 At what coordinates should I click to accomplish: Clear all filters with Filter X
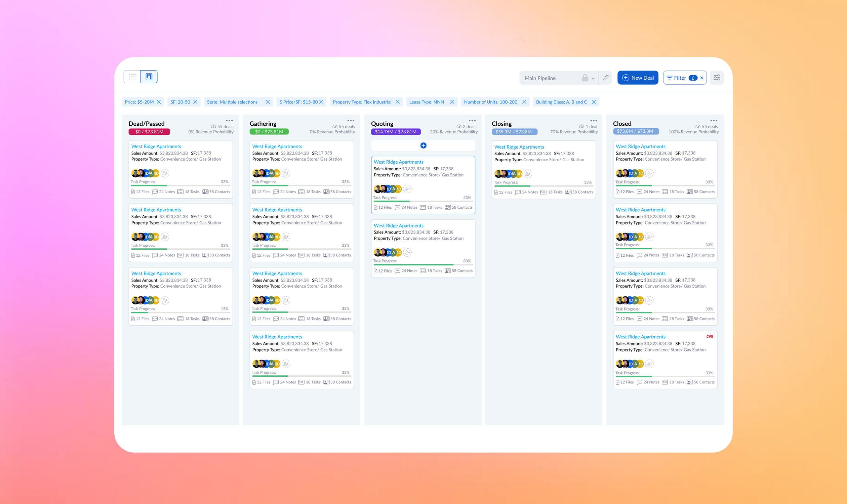[x=702, y=78]
